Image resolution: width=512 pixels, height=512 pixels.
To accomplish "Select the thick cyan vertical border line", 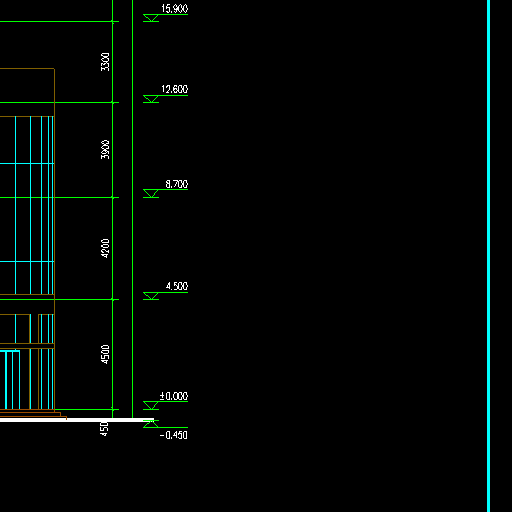I will pos(489,256).
